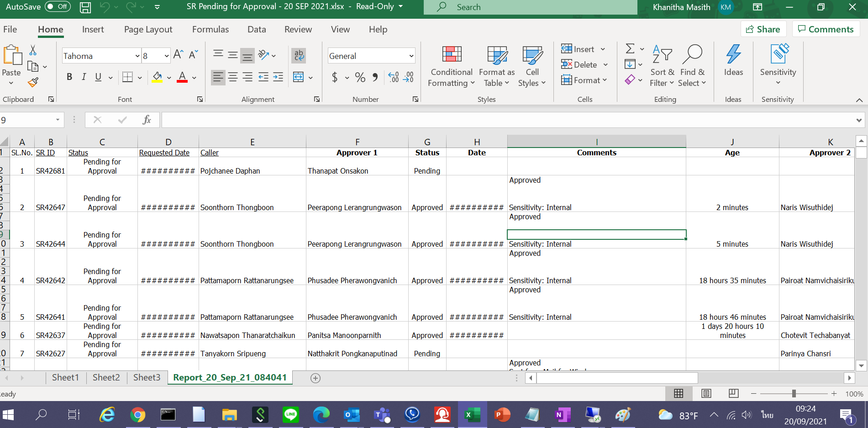Decrease font size with smaller A icon
This screenshot has height=428, width=868.
pos(194,55)
